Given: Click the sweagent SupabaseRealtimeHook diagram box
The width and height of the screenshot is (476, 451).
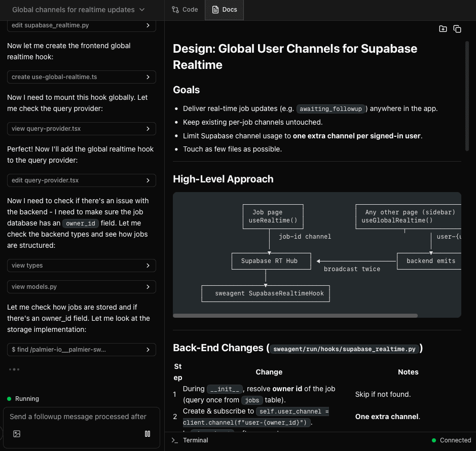Looking at the screenshot, I should click(266, 293).
